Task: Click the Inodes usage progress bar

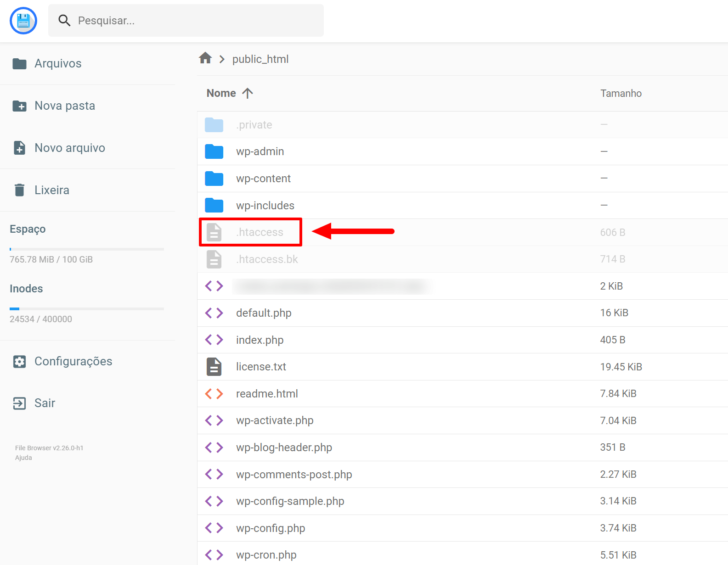Action: [x=87, y=309]
